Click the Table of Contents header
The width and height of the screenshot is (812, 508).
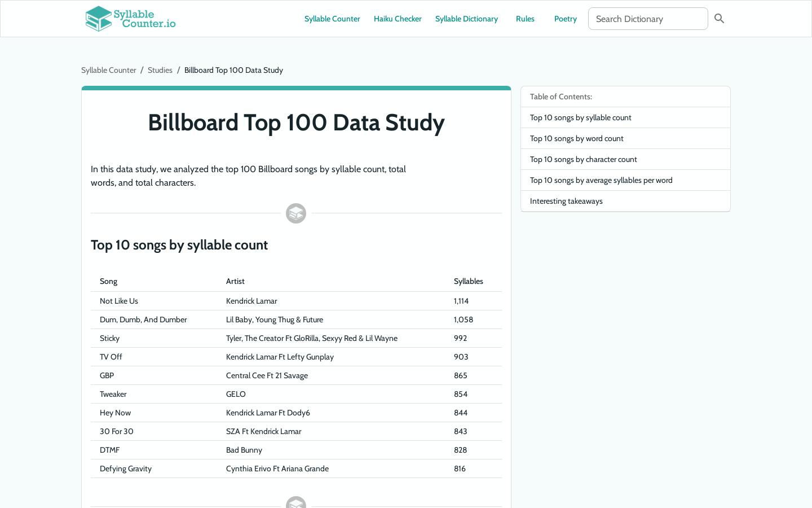click(561, 97)
